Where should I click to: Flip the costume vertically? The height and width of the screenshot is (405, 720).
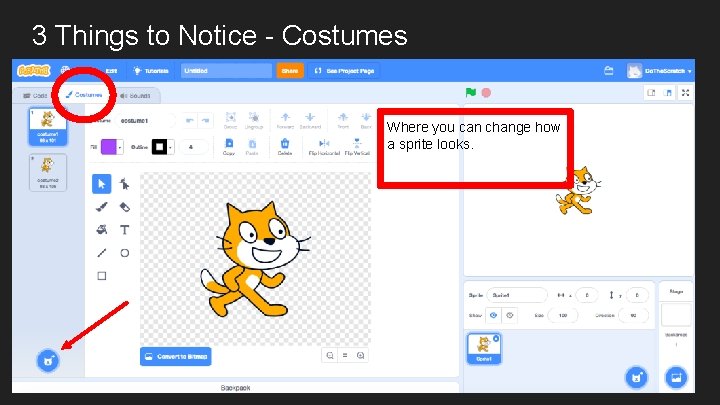click(x=357, y=146)
